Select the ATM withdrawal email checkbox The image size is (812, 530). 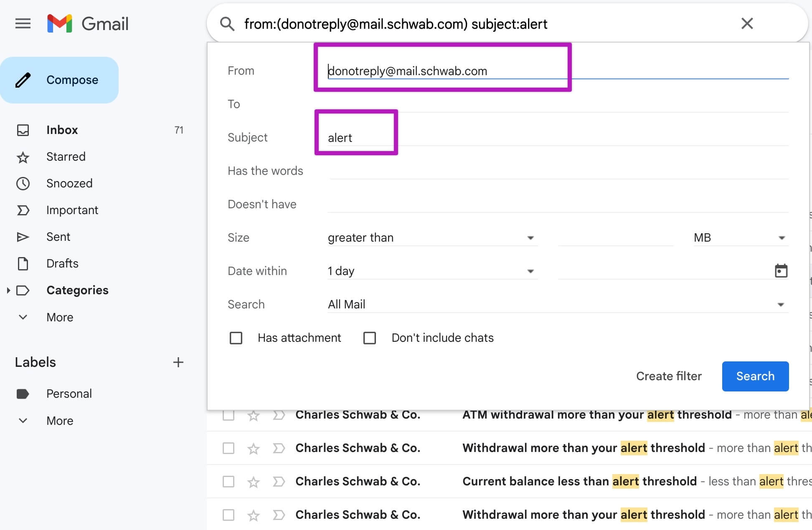[x=228, y=415]
